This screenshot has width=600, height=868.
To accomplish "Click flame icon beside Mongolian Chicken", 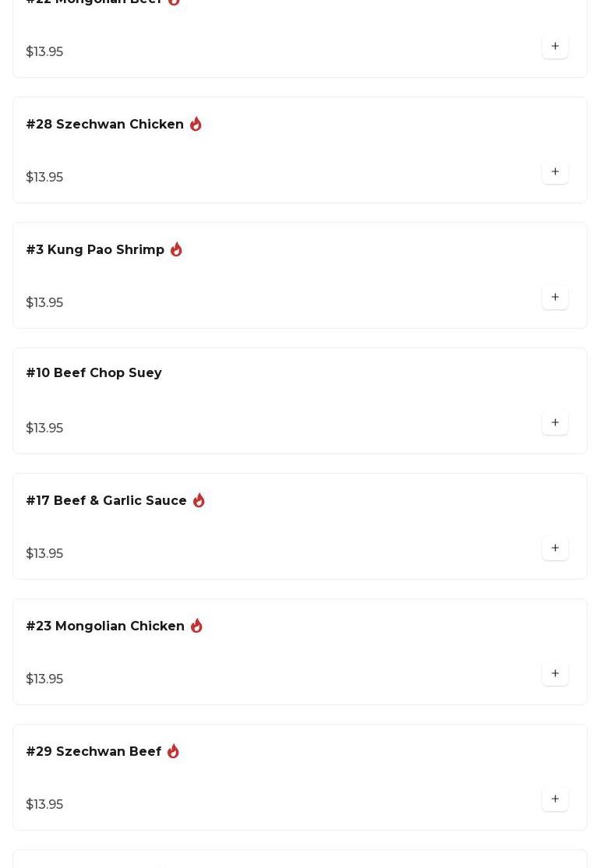I will [x=196, y=626].
